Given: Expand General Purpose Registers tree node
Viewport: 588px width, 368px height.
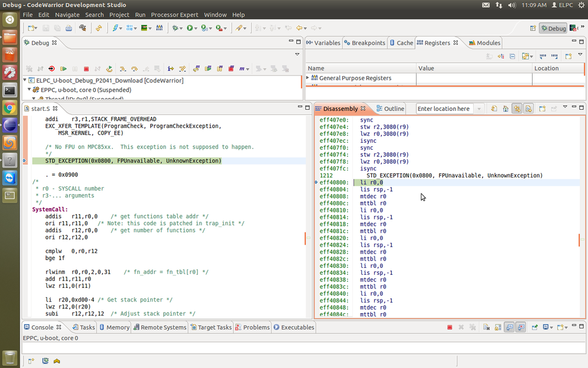Looking at the screenshot, I should pos(308,78).
